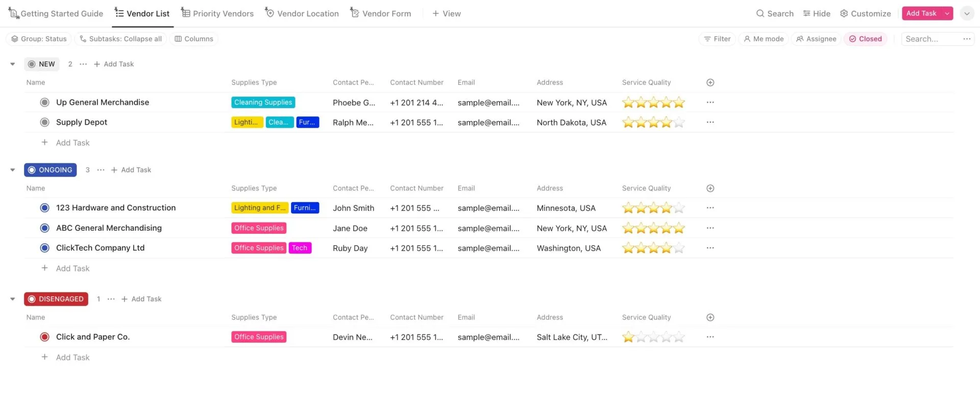980x411 pixels.
Task: Click the Search magnifier icon
Action: [760, 14]
